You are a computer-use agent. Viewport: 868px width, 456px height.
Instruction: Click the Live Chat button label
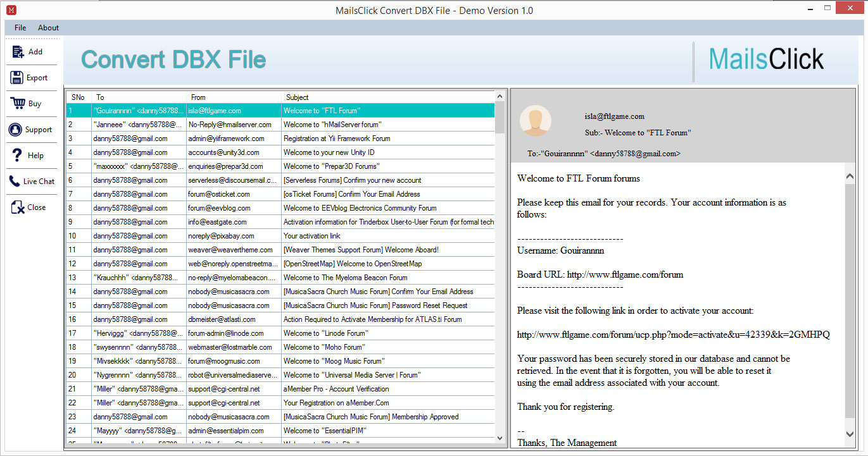point(39,182)
